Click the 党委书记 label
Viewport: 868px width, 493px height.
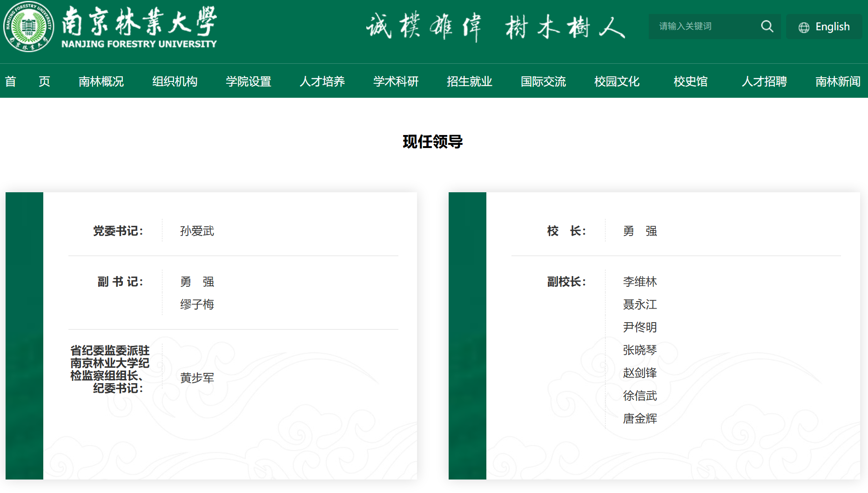[x=118, y=231]
